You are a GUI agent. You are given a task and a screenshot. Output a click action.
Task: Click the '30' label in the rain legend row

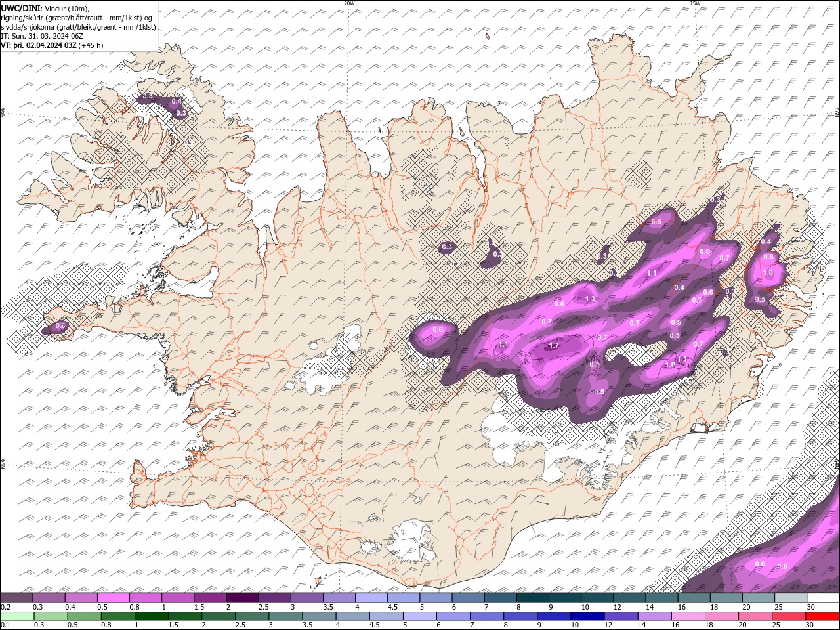click(x=809, y=625)
